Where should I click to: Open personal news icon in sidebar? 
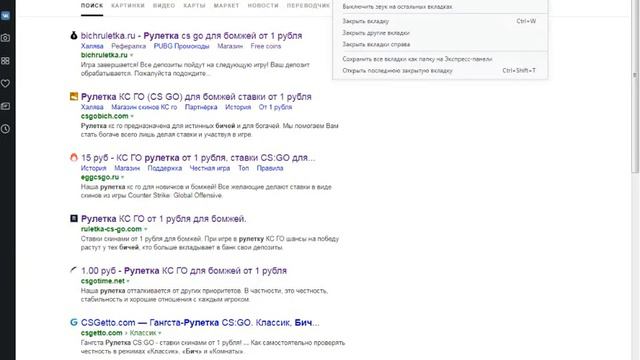(5, 106)
